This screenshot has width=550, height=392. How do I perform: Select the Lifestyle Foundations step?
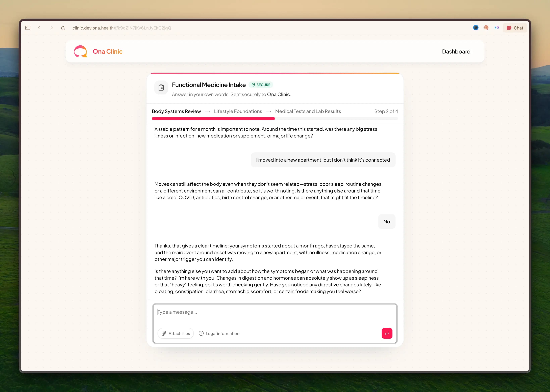238,111
